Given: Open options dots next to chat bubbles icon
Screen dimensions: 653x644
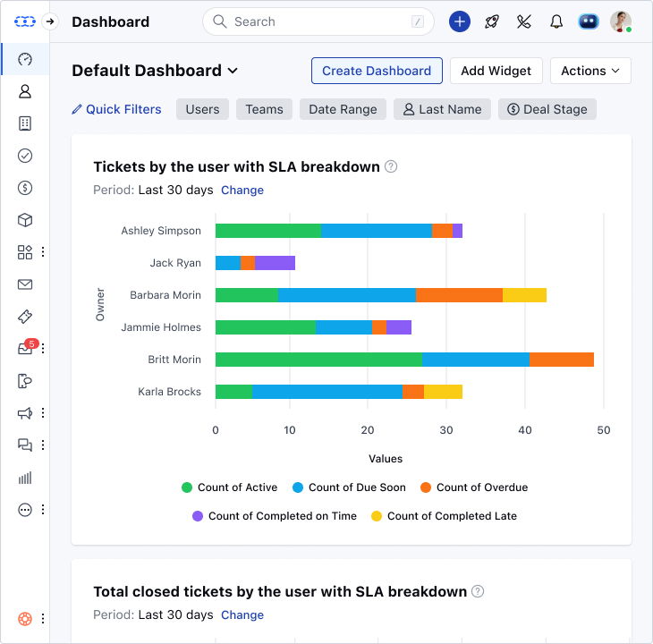Looking at the screenshot, I should pos(43,445).
